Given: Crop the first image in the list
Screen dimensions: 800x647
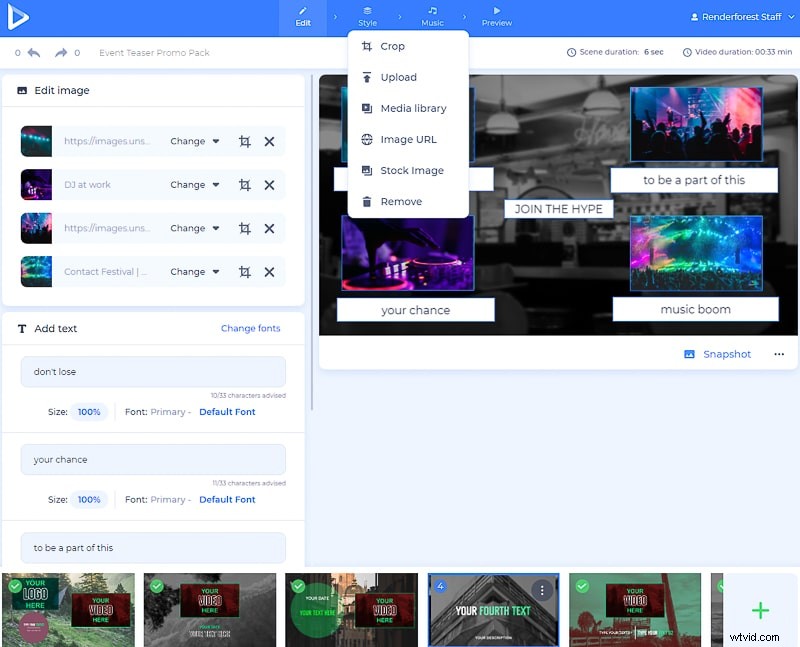Looking at the screenshot, I should tap(244, 142).
